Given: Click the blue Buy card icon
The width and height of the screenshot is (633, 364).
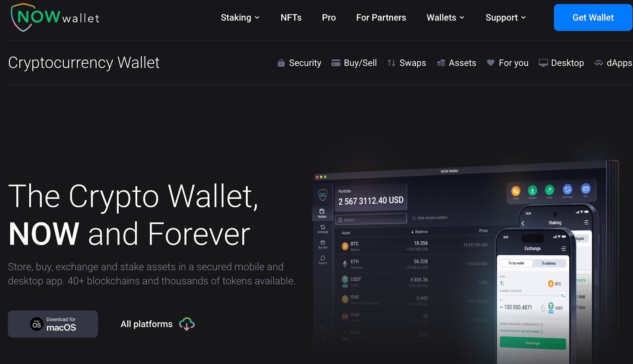Looking at the screenshot, I should coord(586,189).
